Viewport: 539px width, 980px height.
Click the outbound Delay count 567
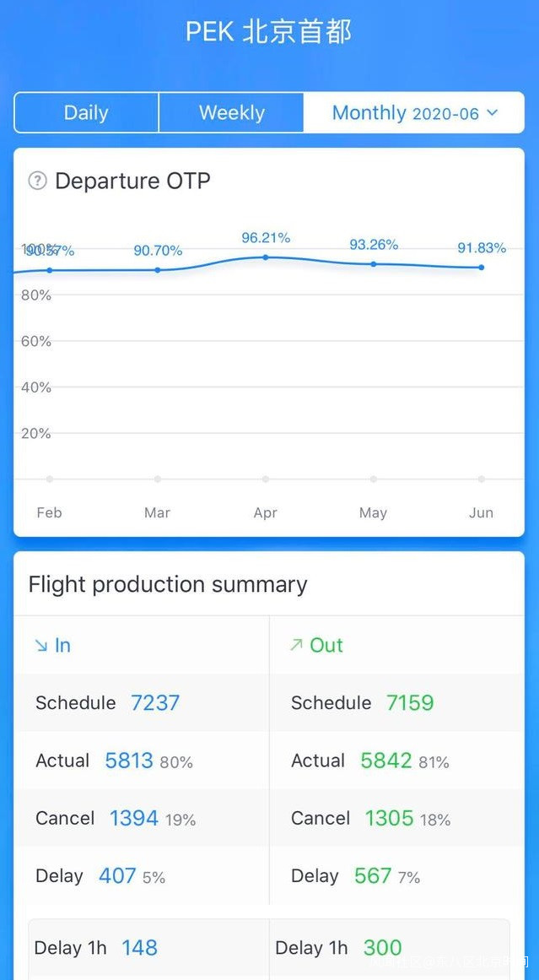[x=373, y=875]
